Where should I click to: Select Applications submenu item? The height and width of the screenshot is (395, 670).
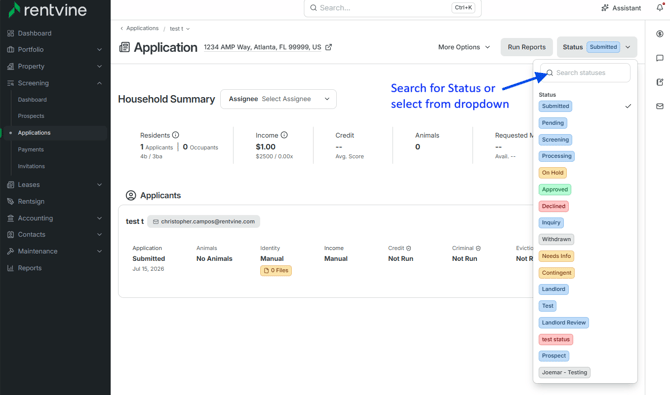coord(34,133)
